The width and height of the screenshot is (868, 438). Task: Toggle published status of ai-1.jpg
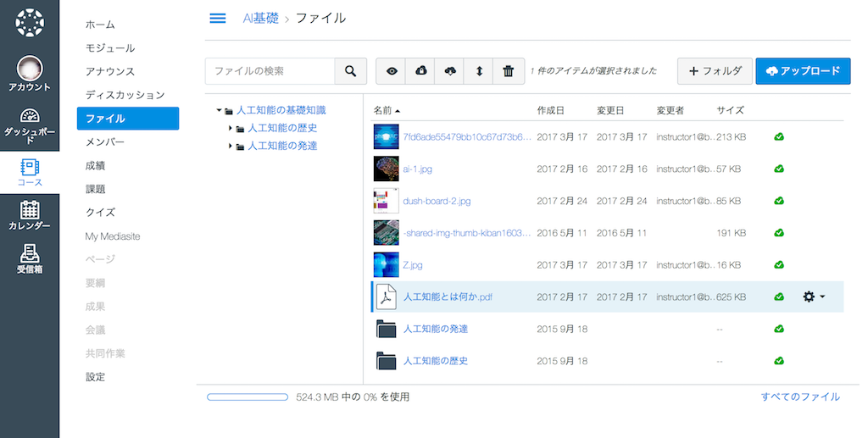pos(779,169)
